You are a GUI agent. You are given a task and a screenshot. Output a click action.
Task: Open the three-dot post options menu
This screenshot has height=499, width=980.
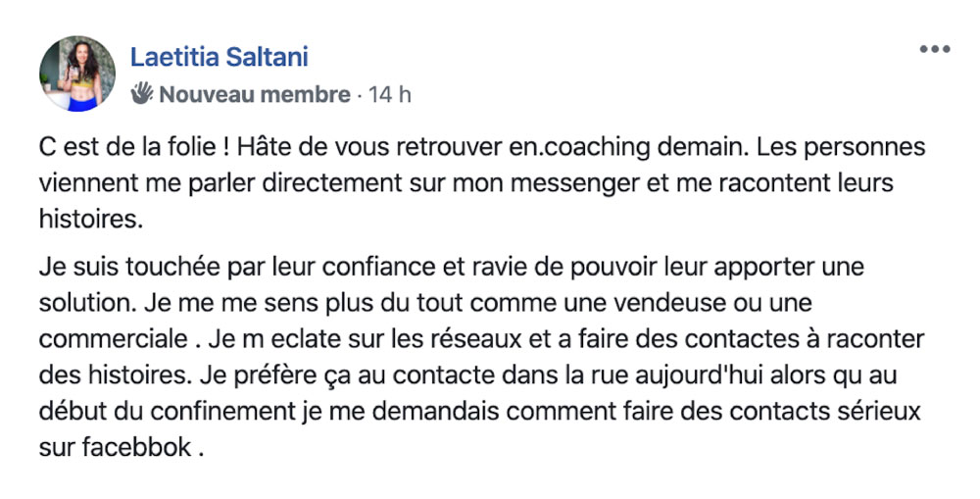click(934, 49)
